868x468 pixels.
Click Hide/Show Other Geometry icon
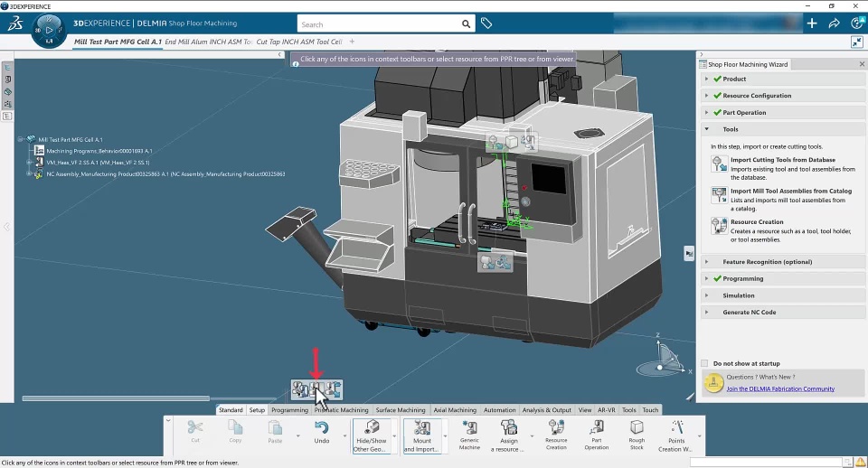(372, 427)
